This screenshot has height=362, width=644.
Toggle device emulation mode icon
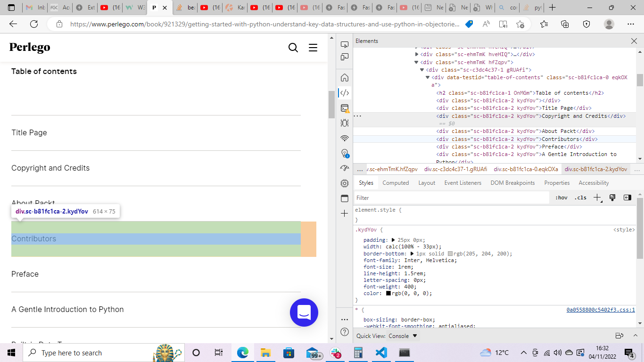(345, 57)
